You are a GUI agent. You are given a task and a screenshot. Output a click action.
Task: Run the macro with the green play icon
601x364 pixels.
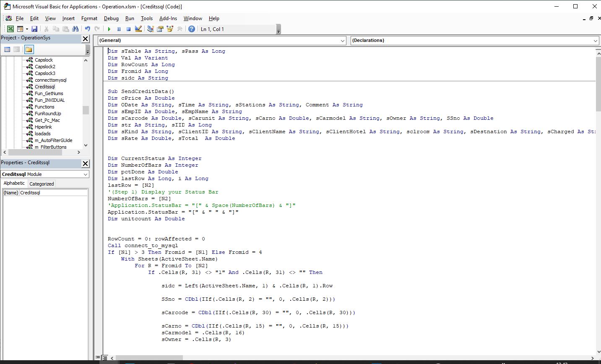[109, 29]
